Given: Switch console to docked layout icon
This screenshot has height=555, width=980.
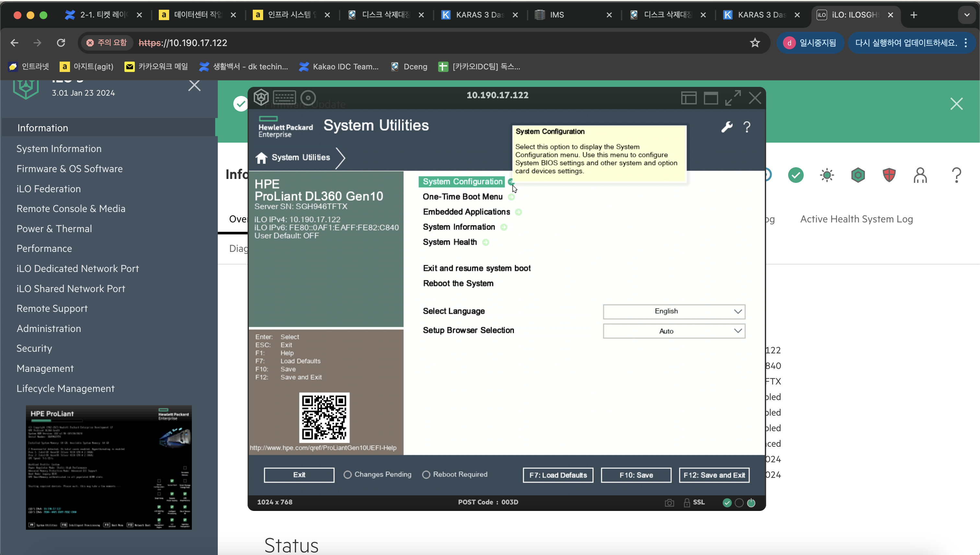Looking at the screenshot, I should click(x=689, y=98).
